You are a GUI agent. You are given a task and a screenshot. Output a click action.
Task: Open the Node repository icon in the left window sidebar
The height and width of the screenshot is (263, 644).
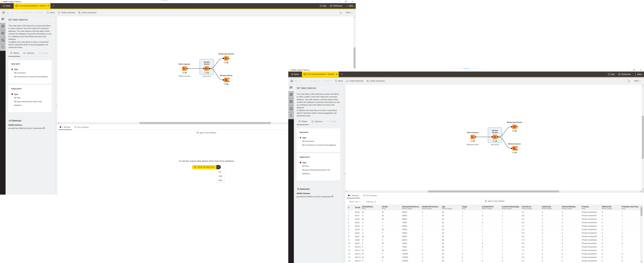click(3, 26)
